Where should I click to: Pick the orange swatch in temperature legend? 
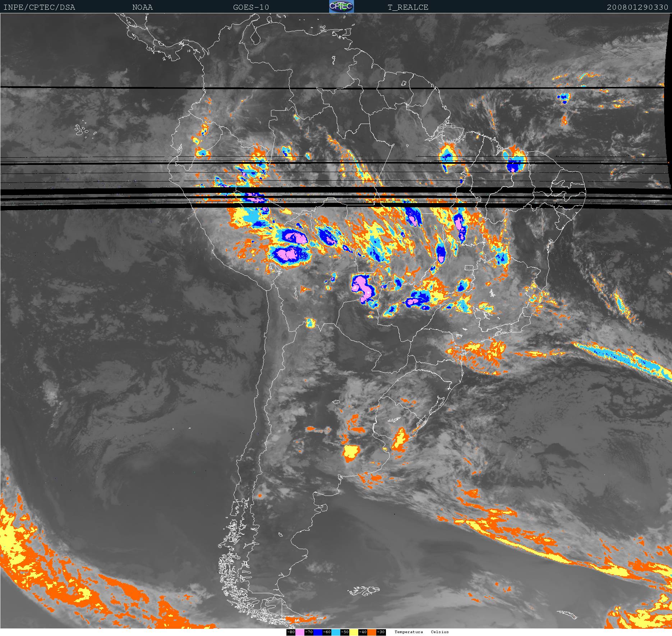(372, 632)
